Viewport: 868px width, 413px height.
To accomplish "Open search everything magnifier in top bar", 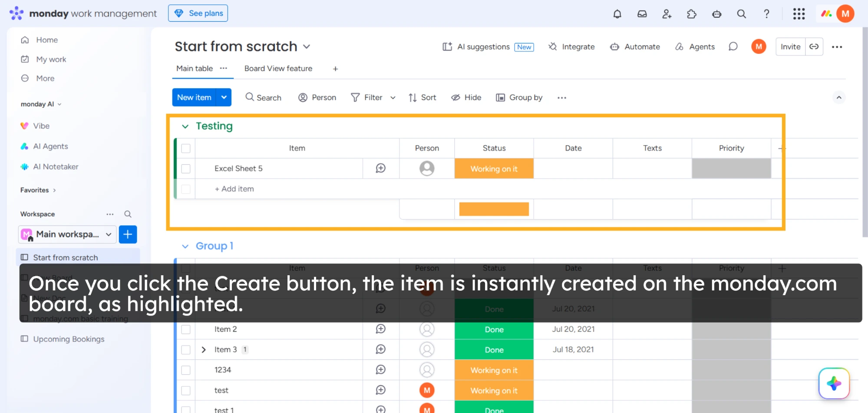I will 742,14.
